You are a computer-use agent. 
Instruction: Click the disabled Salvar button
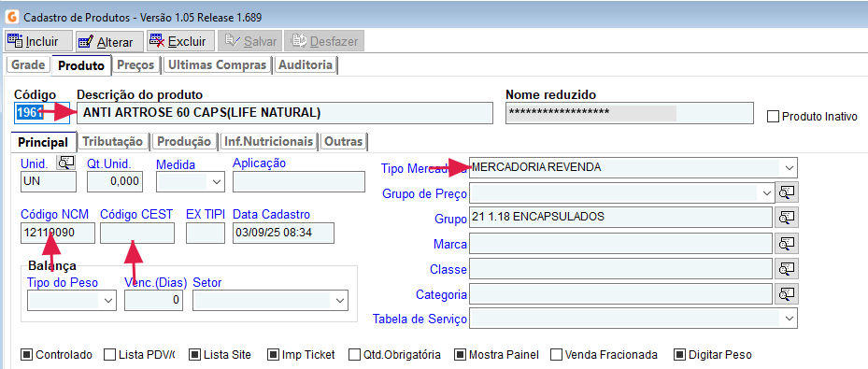pyautogui.click(x=250, y=41)
